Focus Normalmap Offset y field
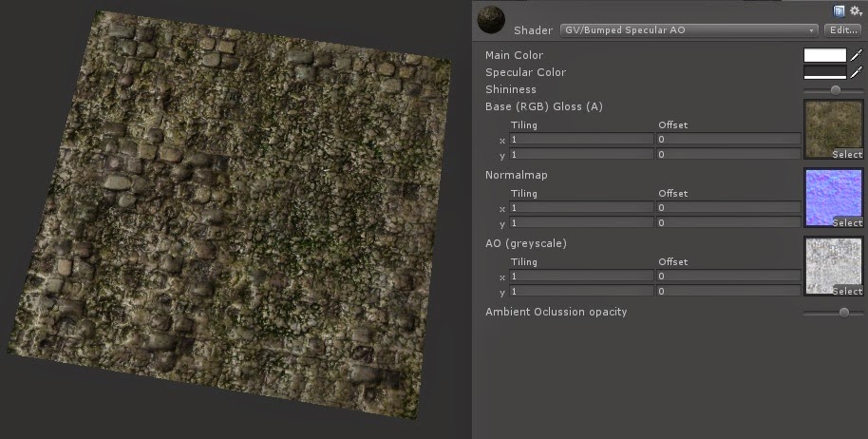The height and width of the screenshot is (439, 868). point(728,222)
